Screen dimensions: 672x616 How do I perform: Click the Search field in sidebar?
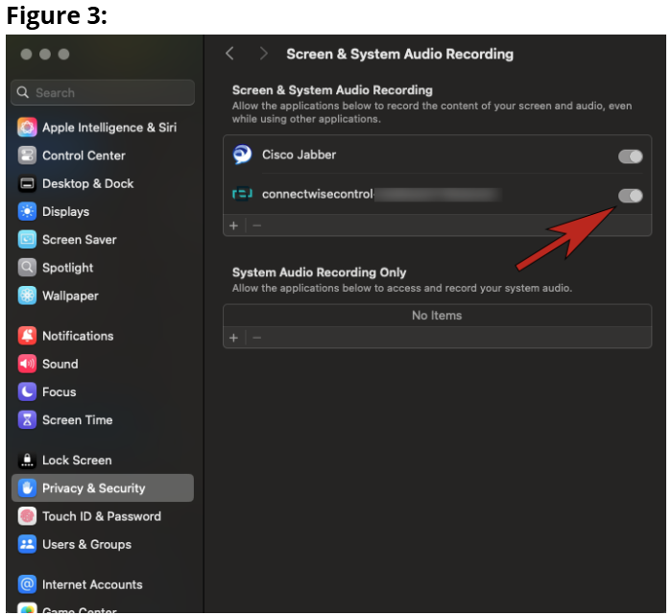(104, 93)
